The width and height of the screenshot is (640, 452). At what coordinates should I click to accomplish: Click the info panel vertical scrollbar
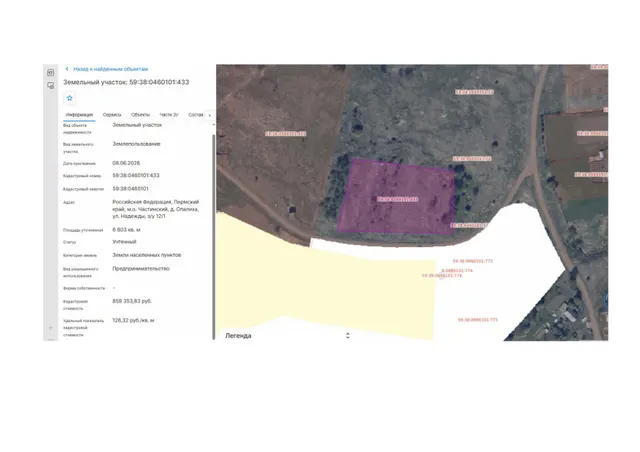[213, 237]
